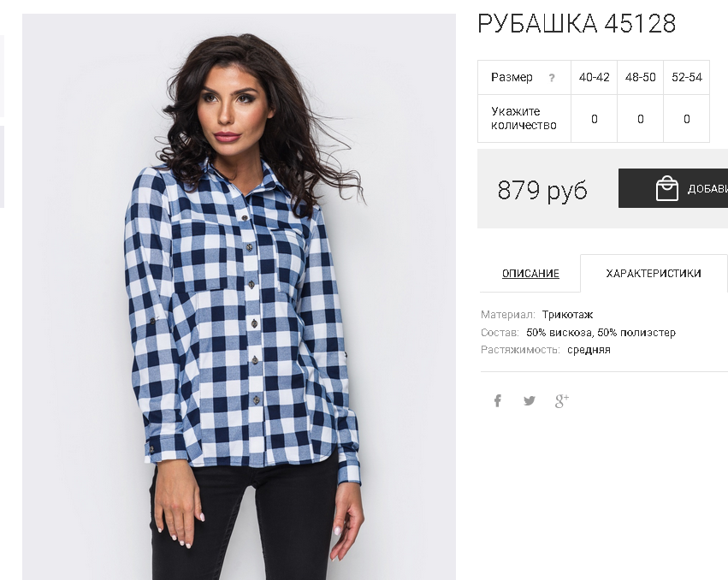Select the 40-42 size header cell

coord(594,77)
